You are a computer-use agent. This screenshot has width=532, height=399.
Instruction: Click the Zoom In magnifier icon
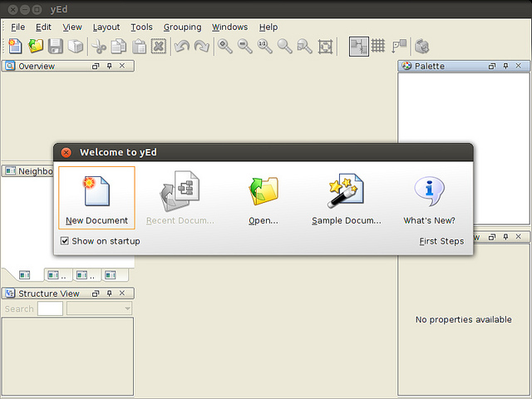pos(225,47)
